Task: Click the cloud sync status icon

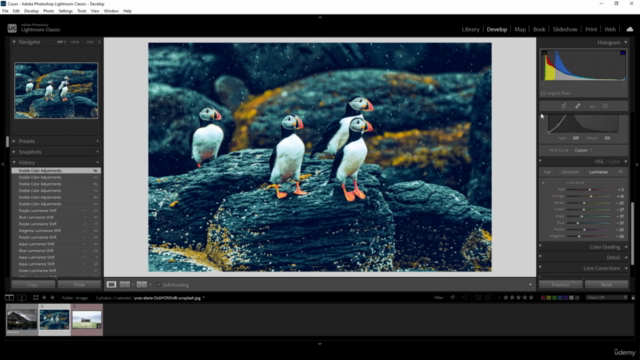Action: tap(630, 29)
